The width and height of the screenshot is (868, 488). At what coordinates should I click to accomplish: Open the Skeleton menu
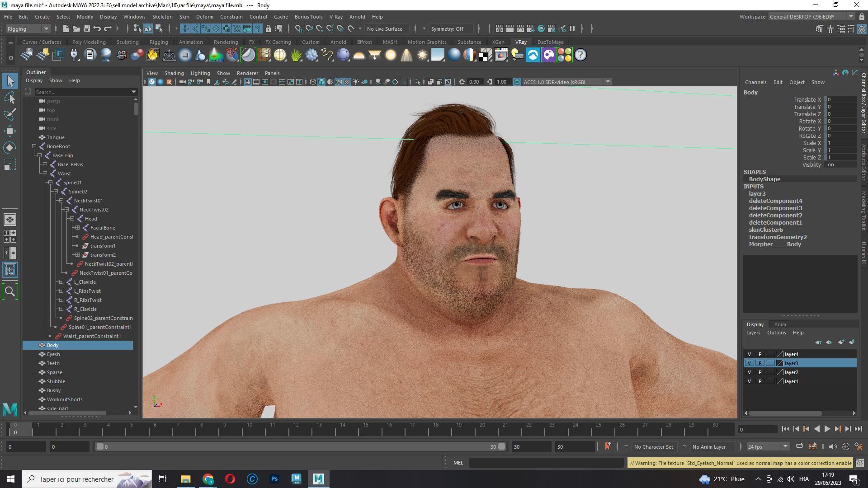pos(162,17)
